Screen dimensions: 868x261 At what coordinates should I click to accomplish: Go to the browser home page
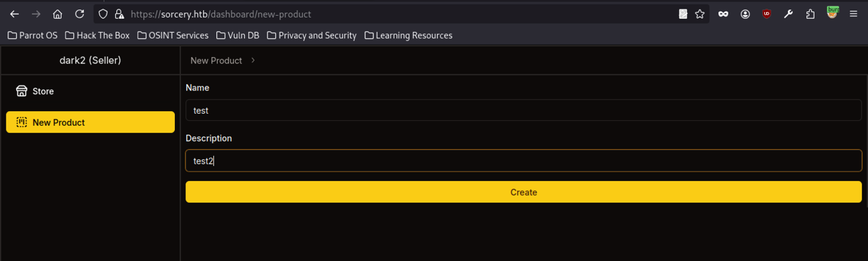pyautogui.click(x=57, y=14)
